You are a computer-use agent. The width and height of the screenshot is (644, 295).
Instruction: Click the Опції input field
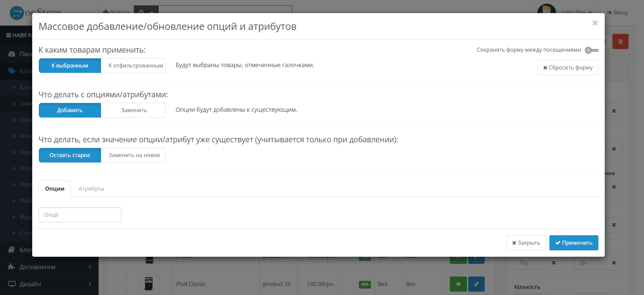click(80, 215)
